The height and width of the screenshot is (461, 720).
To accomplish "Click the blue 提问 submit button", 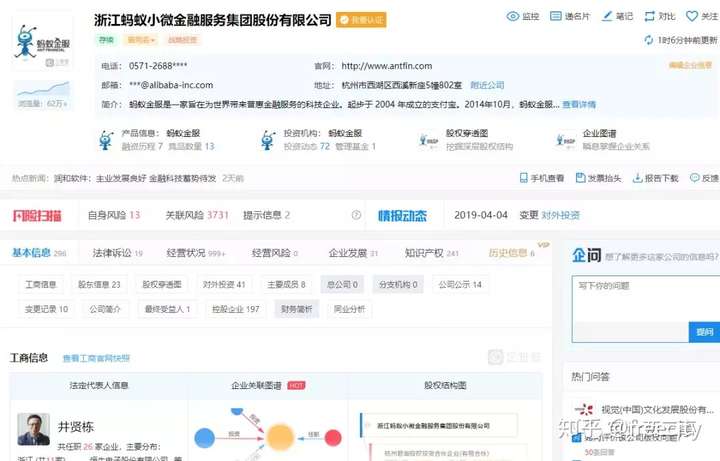I will [x=704, y=332].
